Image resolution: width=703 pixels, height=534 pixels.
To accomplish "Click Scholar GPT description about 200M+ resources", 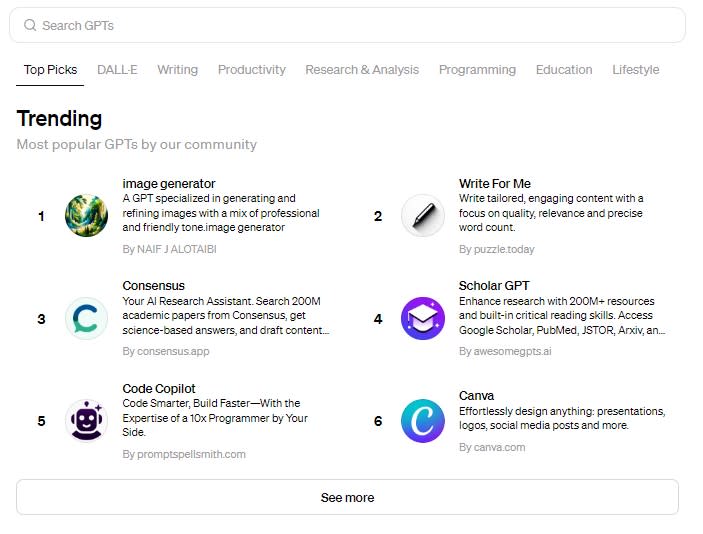I will tap(562, 316).
